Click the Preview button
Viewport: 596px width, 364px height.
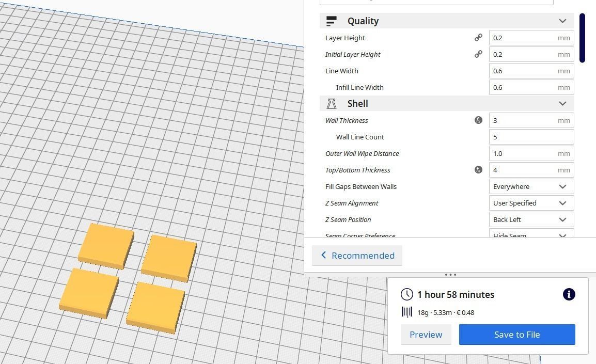426,335
